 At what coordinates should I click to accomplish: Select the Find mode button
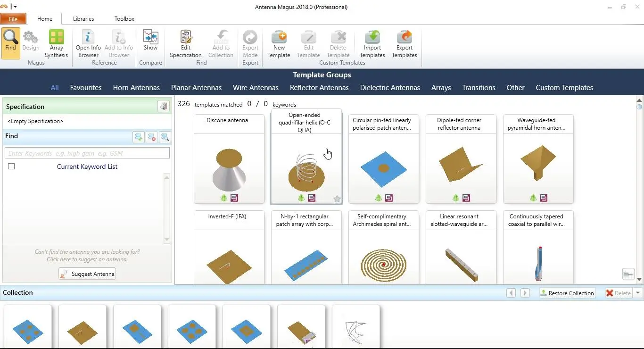coord(10,43)
